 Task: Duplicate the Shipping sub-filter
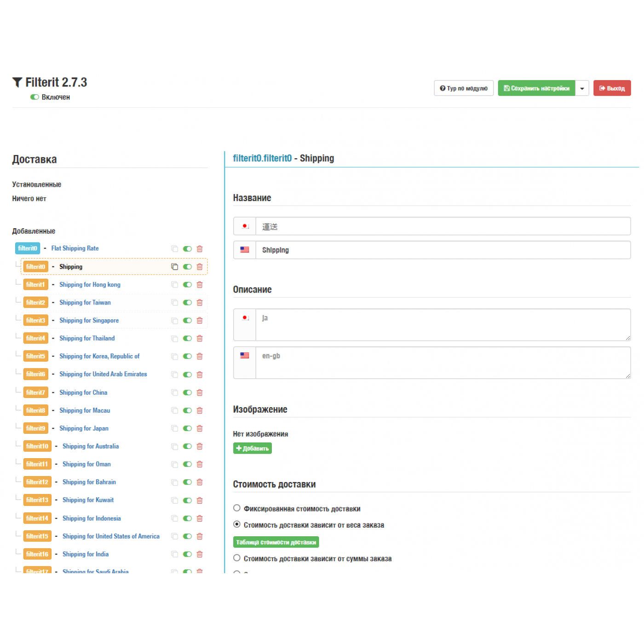[174, 267]
